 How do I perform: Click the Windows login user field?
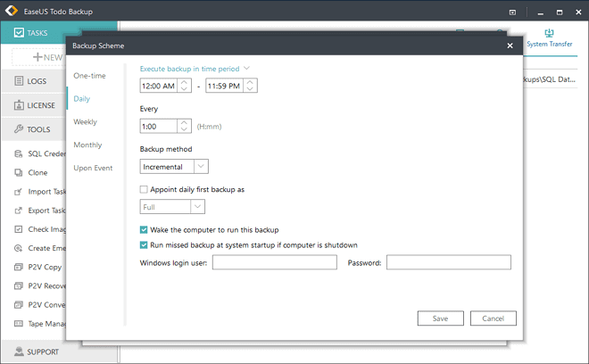[274, 262]
